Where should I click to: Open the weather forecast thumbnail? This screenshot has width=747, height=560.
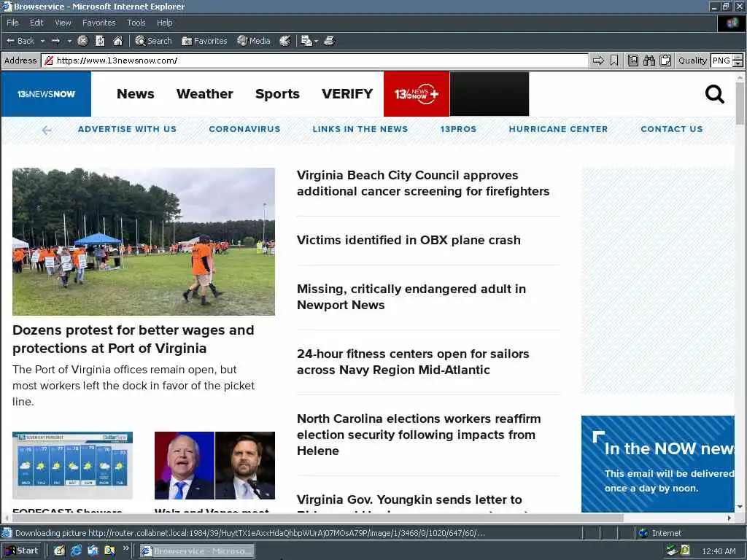click(72, 465)
